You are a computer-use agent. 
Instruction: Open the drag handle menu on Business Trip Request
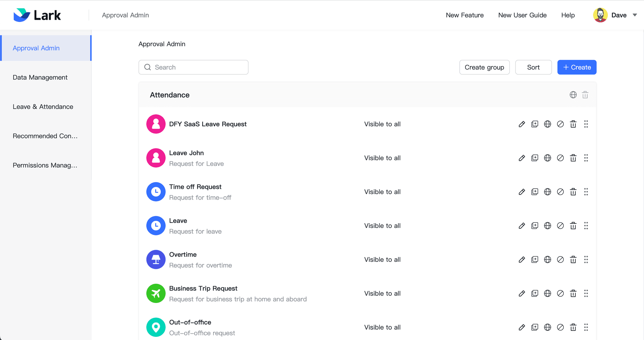586,293
